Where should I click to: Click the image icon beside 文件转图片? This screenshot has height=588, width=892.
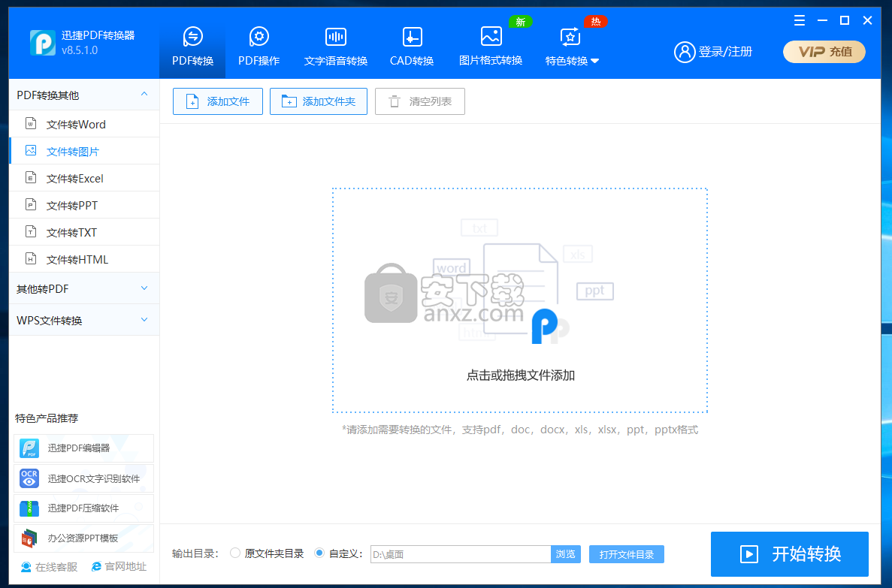pos(32,150)
